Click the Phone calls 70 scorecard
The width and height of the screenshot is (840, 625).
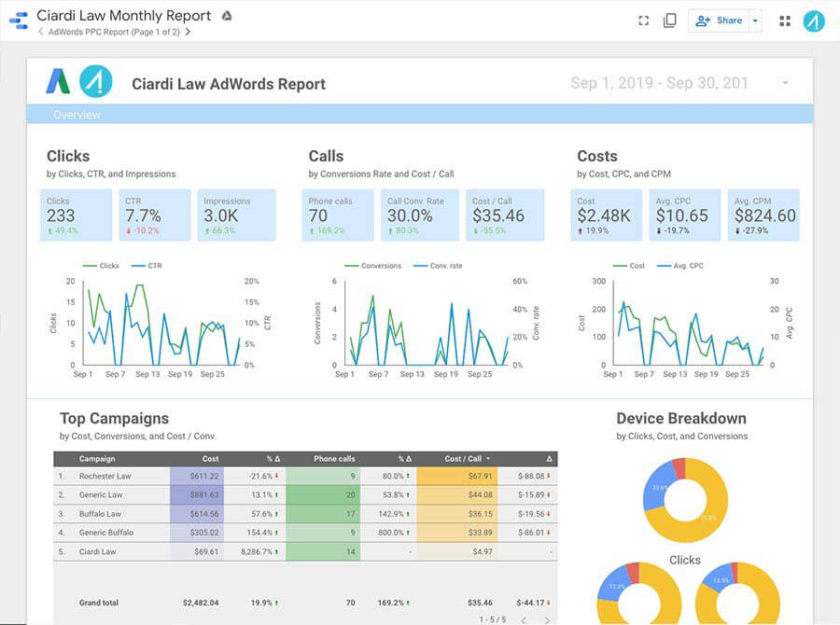[338, 215]
